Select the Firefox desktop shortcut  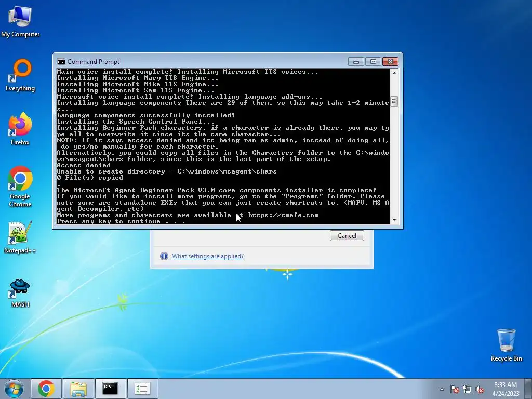click(20, 129)
